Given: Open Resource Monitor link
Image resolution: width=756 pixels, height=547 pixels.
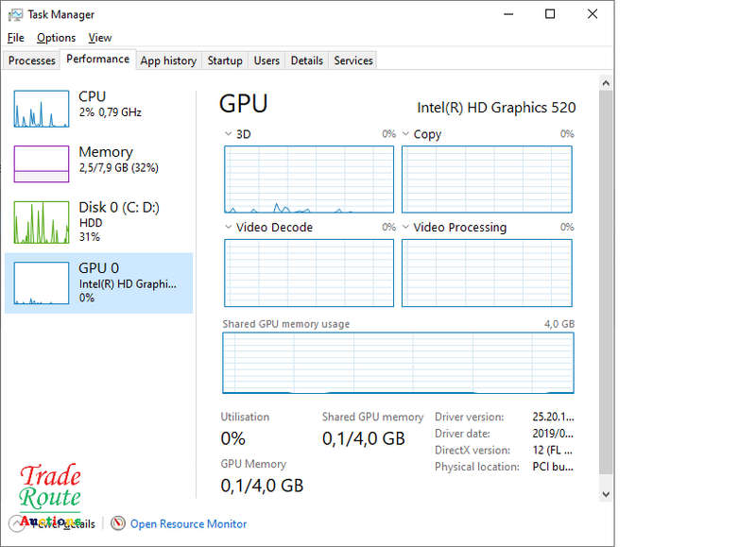Looking at the screenshot, I should tap(188, 524).
